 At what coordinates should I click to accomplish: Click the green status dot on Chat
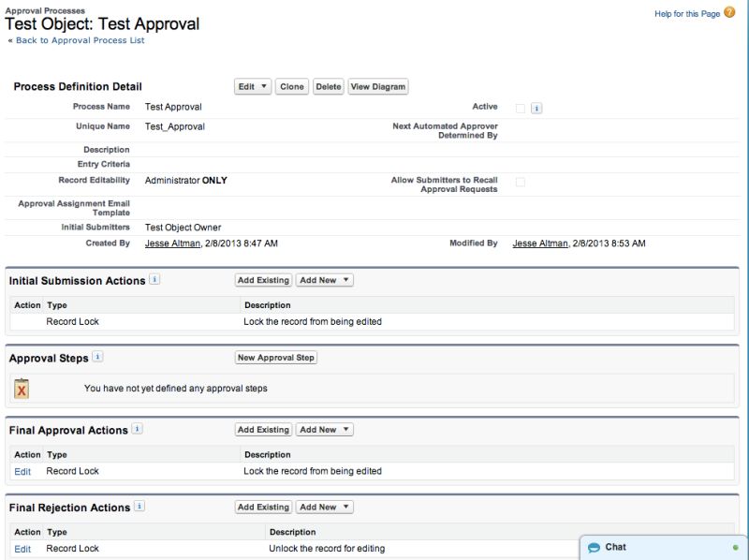(738, 547)
